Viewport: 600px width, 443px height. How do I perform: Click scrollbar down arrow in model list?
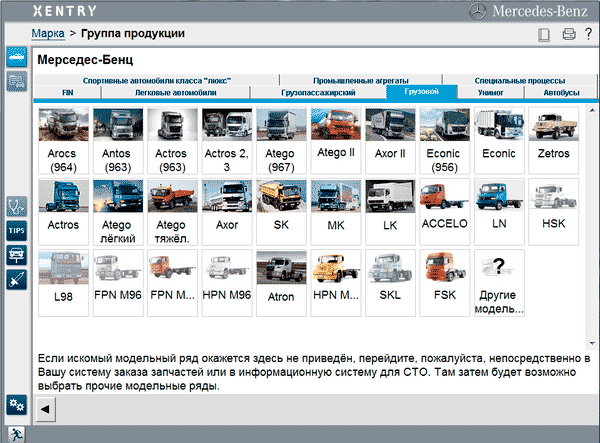[592, 343]
